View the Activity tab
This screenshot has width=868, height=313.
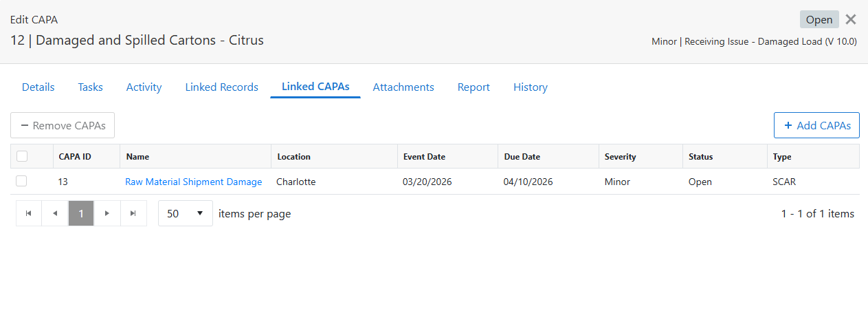click(x=144, y=87)
